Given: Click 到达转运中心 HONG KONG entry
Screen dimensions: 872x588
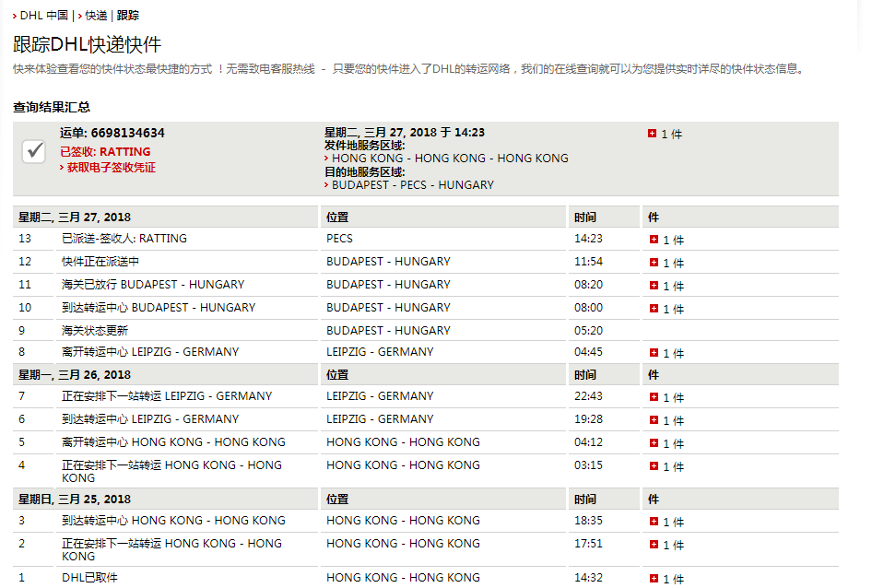Looking at the screenshot, I should click(x=173, y=521).
